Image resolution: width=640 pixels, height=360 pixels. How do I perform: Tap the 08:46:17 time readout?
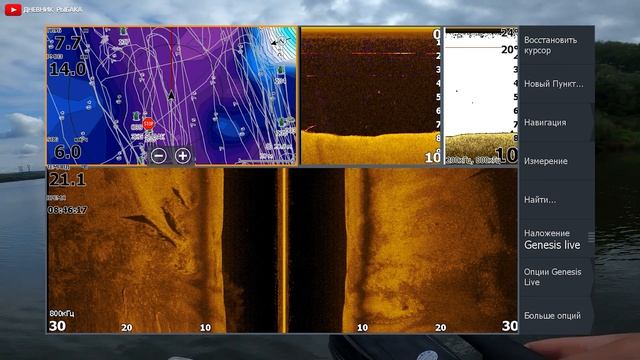coord(67,210)
